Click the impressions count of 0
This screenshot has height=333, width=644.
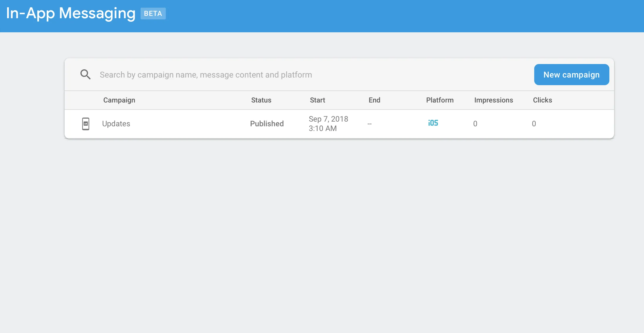(x=475, y=124)
